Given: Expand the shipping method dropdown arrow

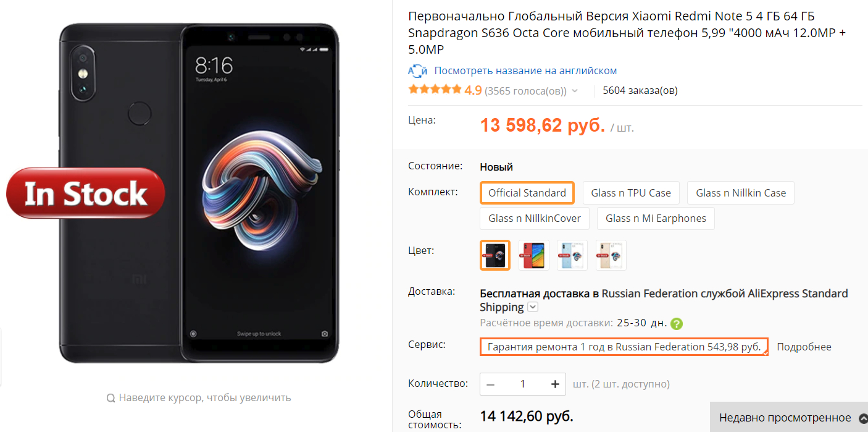Looking at the screenshot, I should coord(533,307).
